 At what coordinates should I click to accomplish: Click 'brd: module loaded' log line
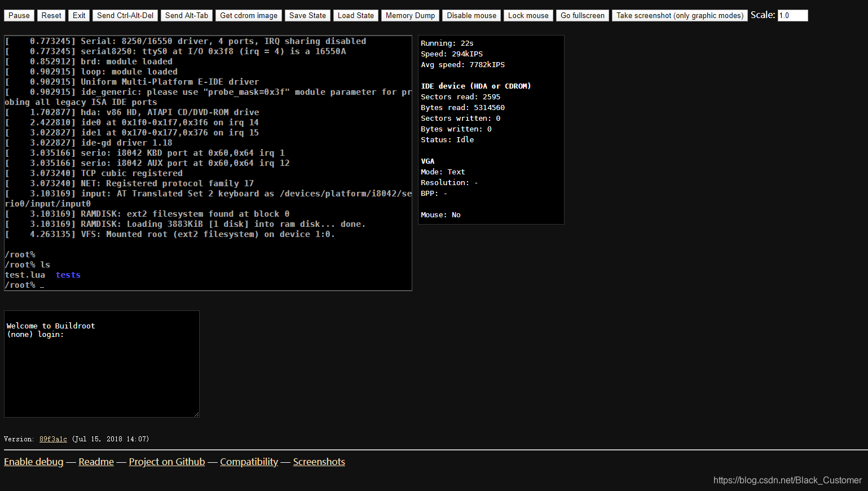89,62
